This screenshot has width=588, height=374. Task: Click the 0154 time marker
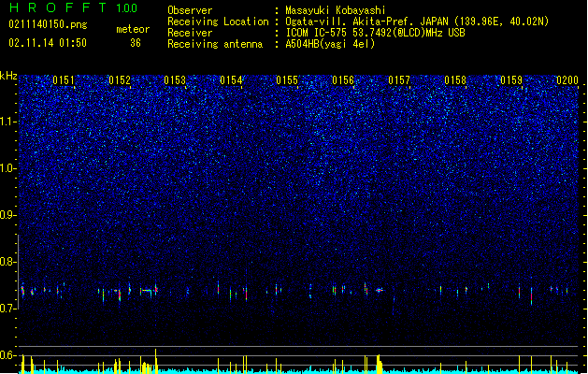coord(231,80)
